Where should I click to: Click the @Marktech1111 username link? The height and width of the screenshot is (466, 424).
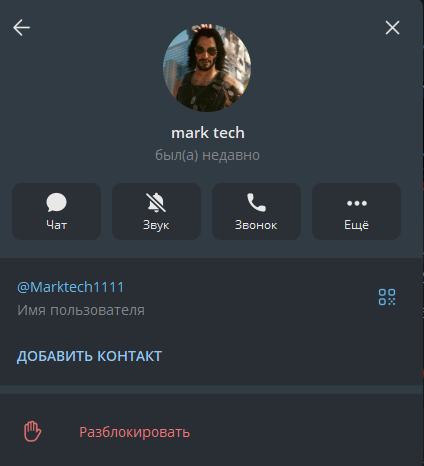(70, 287)
